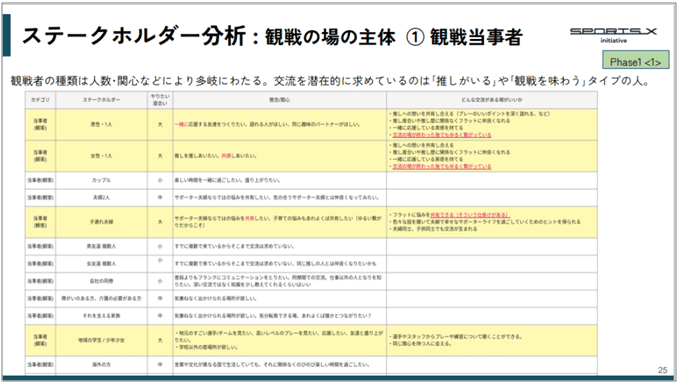Click the 小 degree in 会社の同僚 row
The height and width of the screenshot is (383, 678).
coord(160,281)
